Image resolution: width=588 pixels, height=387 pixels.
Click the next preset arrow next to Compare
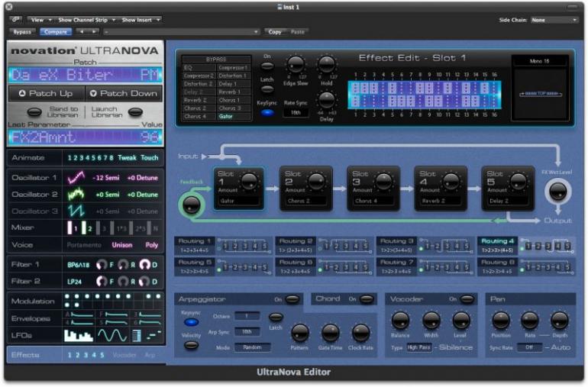click(x=94, y=32)
